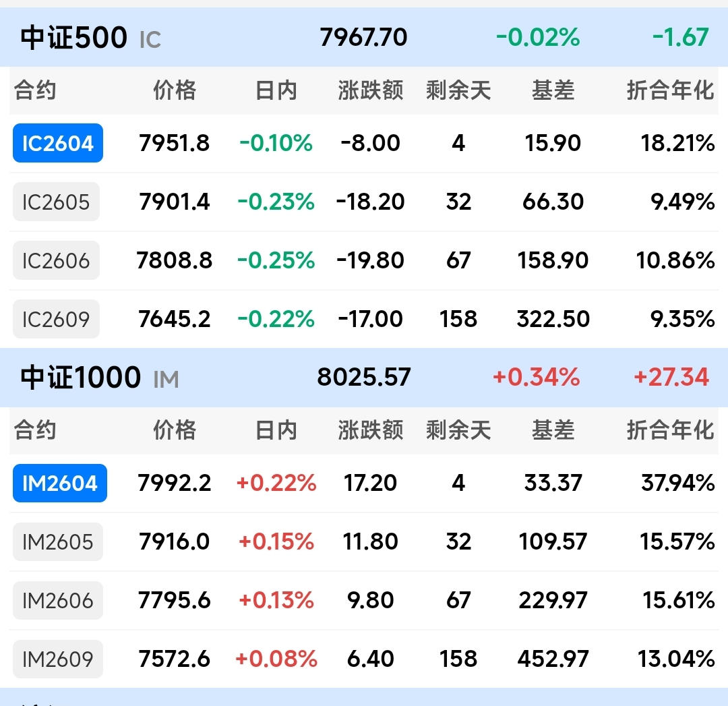Tap the IC2606 contract label
Image resolution: width=728 pixels, height=706 pixels.
pos(56,260)
